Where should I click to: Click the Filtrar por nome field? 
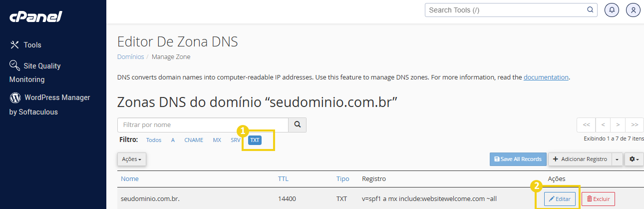coord(203,124)
